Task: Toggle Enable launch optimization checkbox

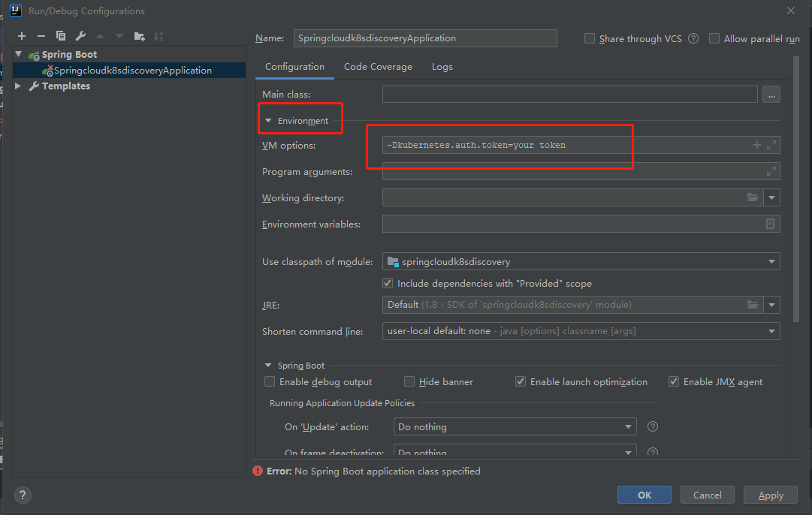Action: click(521, 381)
